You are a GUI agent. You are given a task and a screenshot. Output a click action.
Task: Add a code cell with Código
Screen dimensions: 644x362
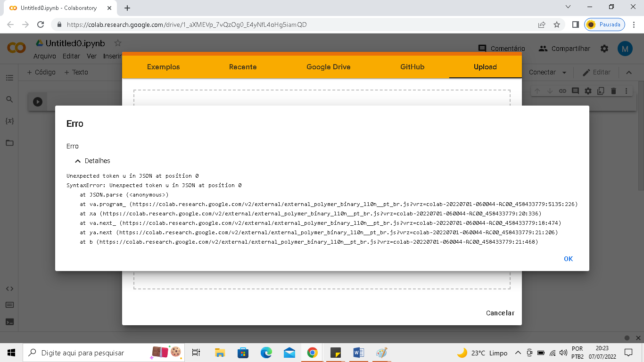[41, 72]
